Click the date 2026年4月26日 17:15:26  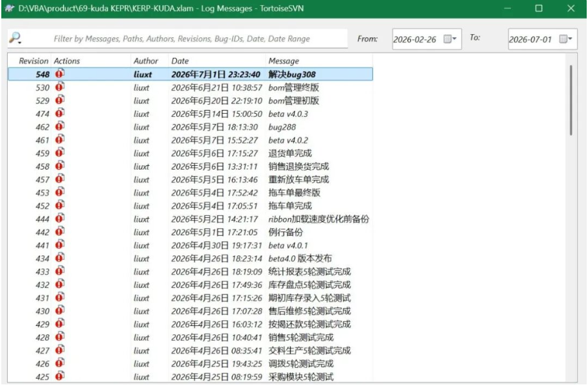(x=217, y=298)
